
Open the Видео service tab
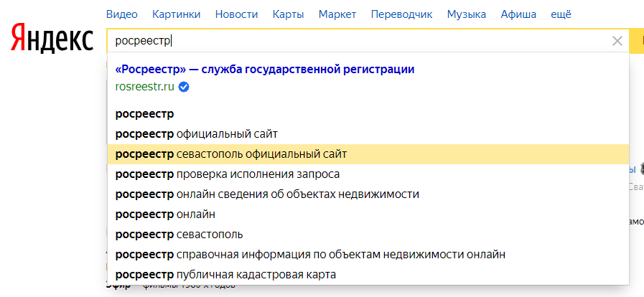coord(122,15)
